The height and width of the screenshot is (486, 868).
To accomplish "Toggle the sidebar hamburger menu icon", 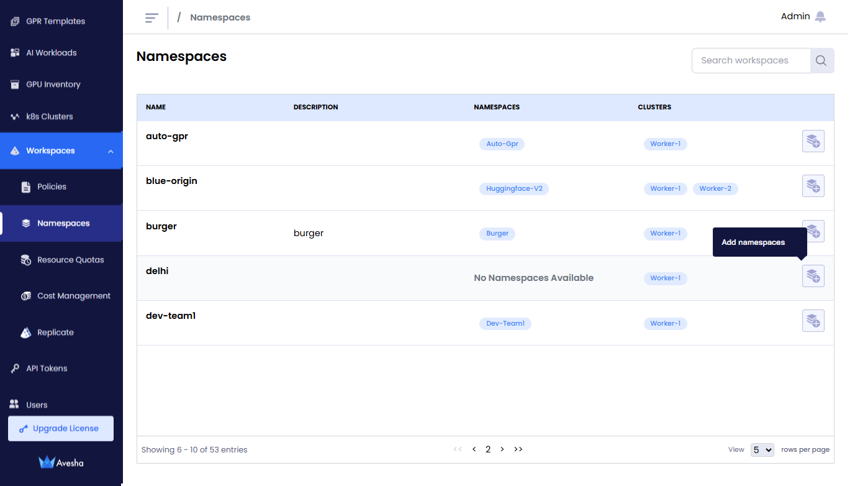I will 151,17.
